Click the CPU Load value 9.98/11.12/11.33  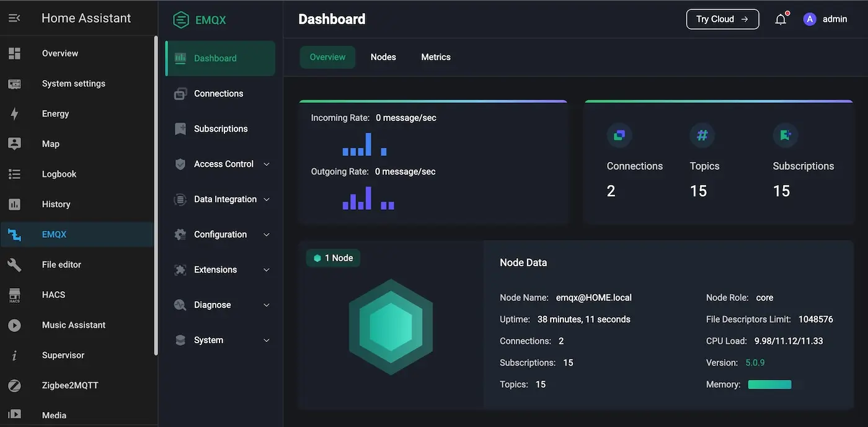[x=789, y=341]
